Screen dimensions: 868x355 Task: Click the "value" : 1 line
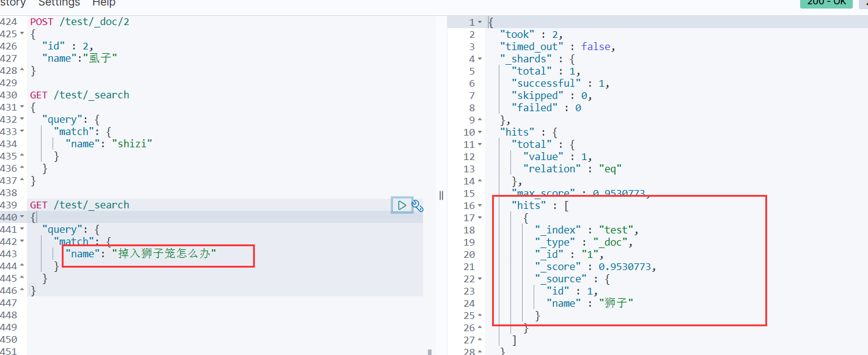click(557, 156)
